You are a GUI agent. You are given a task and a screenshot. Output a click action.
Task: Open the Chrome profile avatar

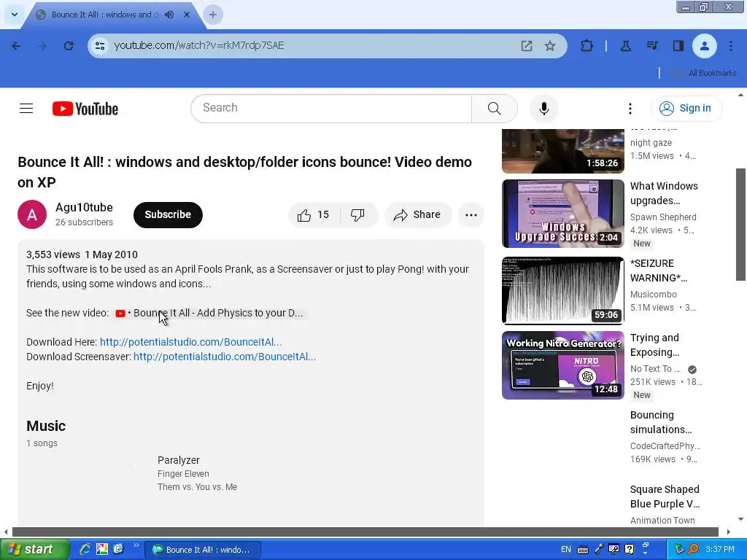coord(704,46)
